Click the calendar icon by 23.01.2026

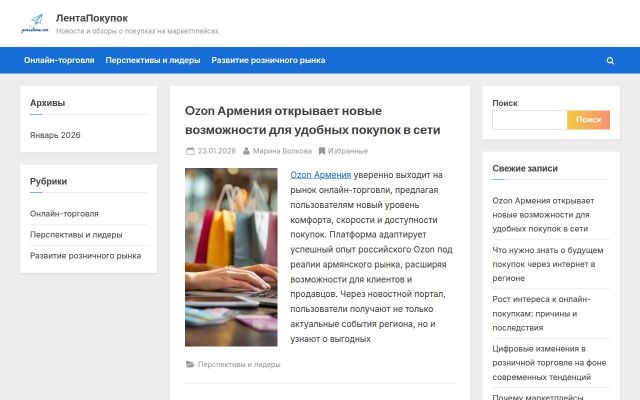click(190, 151)
